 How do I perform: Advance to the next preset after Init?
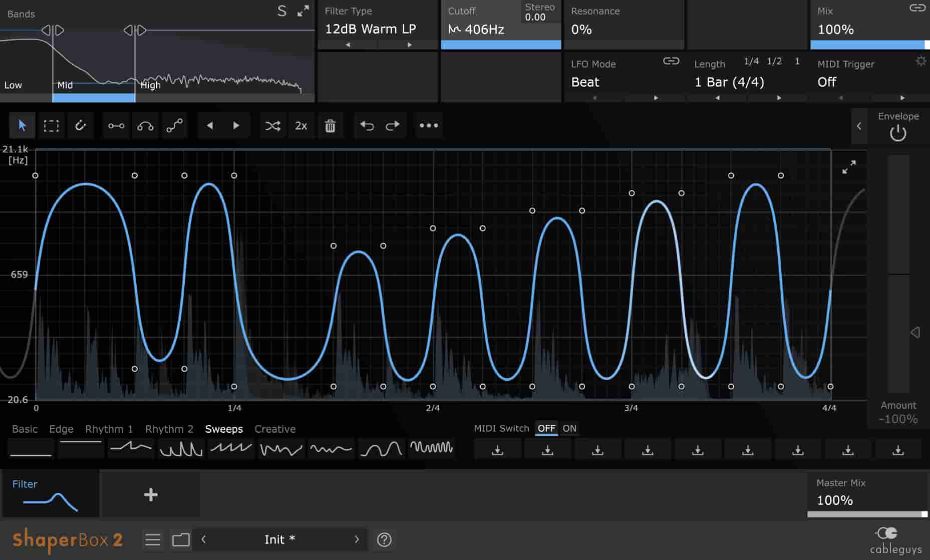(x=357, y=539)
